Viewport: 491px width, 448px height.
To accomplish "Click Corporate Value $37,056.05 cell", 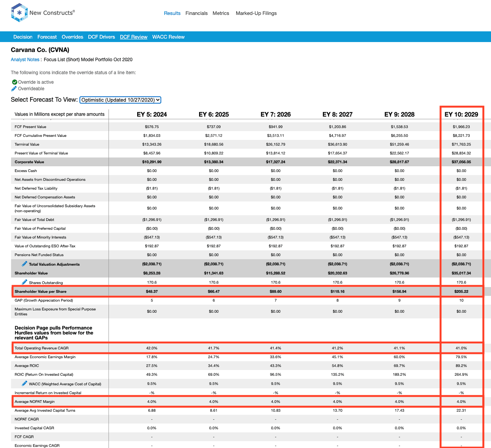I will coord(461,162).
